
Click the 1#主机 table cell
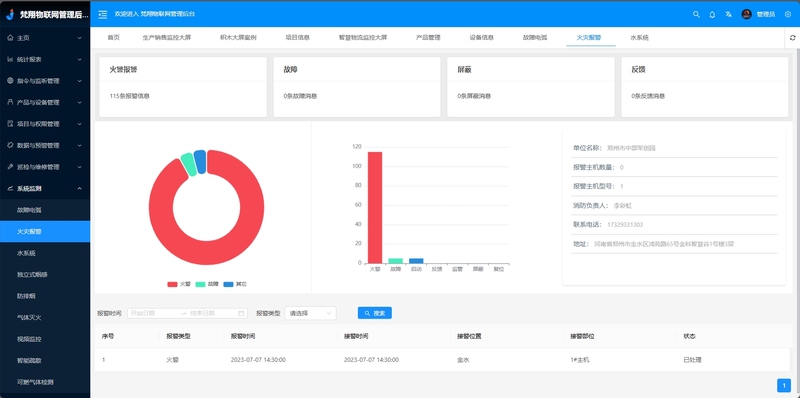(580, 360)
